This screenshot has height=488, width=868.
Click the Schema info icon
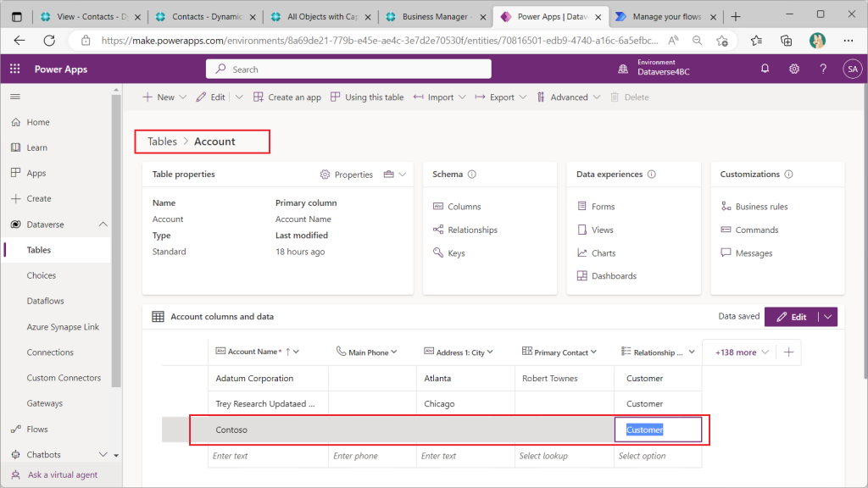[x=471, y=175]
